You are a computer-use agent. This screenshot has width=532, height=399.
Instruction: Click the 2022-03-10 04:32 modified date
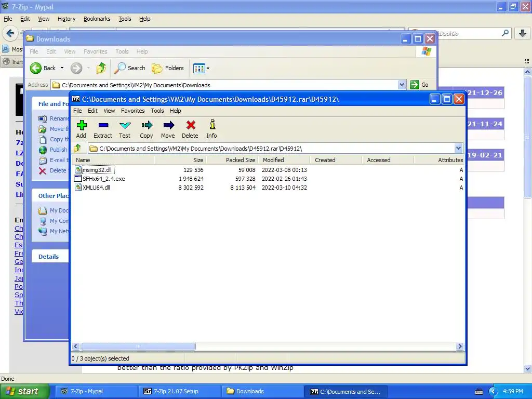[284, 187]
